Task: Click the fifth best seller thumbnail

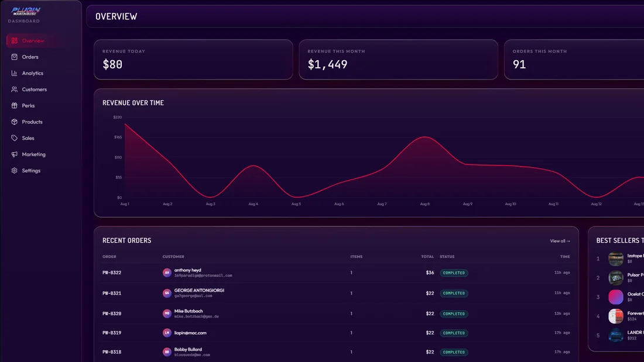Action: tap(616, 335)
